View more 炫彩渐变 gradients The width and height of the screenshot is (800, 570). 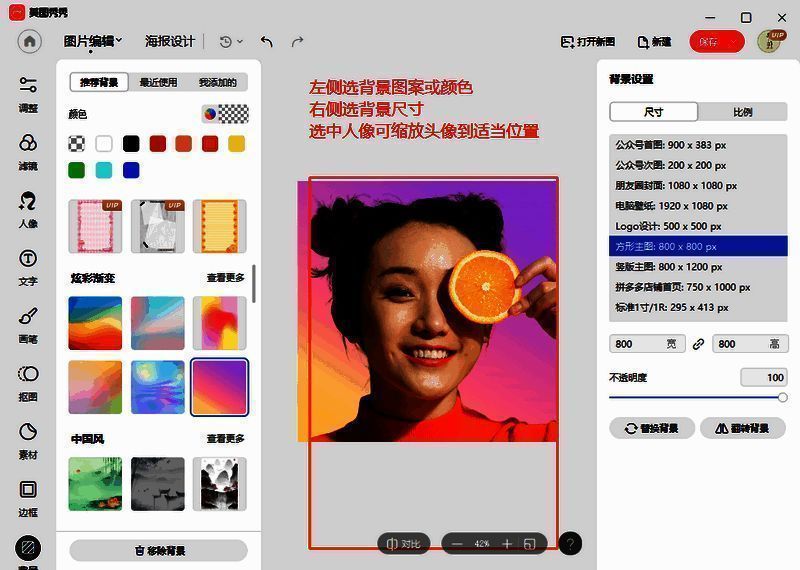coord(226,278)
